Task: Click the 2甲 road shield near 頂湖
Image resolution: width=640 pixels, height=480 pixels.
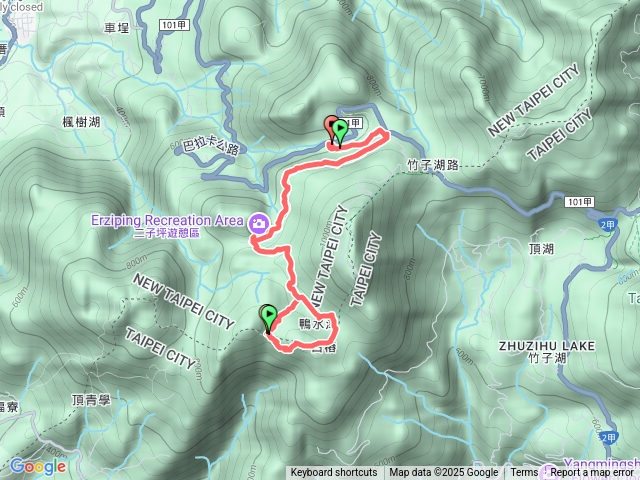Action: [608, 225]
